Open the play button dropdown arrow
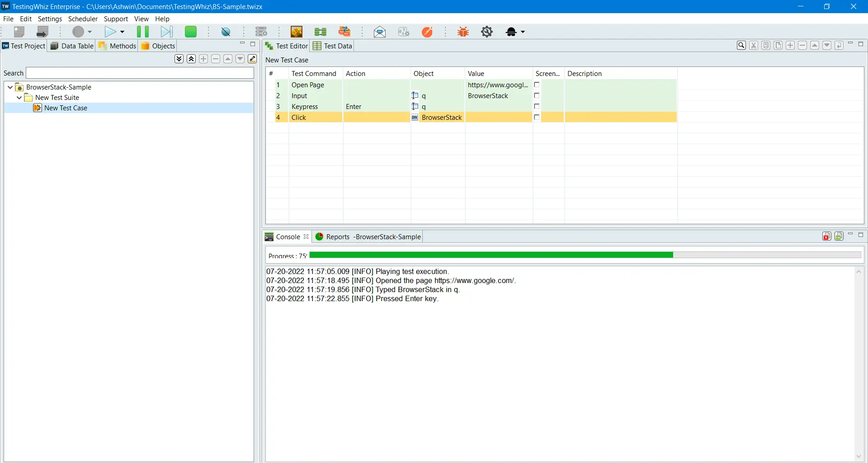 pos(122,32)
